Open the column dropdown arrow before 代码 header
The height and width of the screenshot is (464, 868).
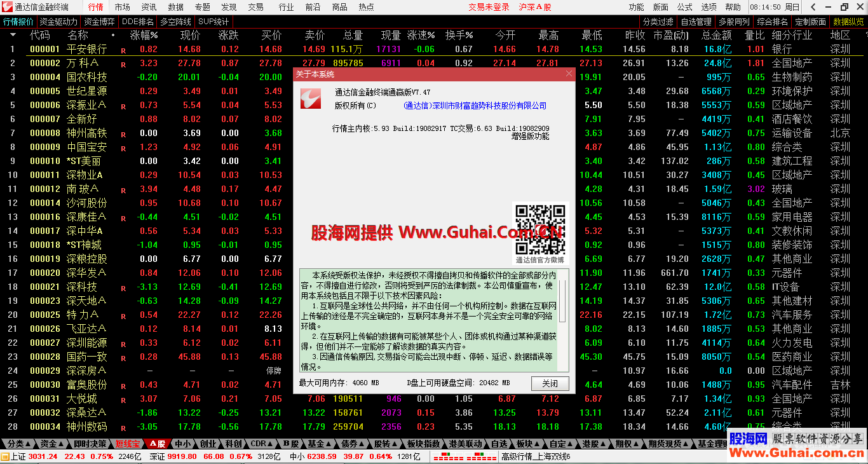(13, 35)
